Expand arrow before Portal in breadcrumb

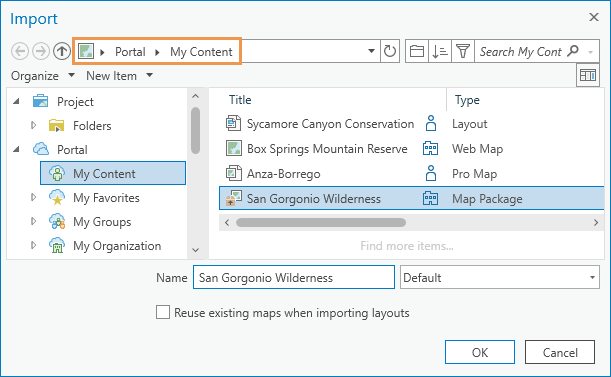[x=102, y=52]
